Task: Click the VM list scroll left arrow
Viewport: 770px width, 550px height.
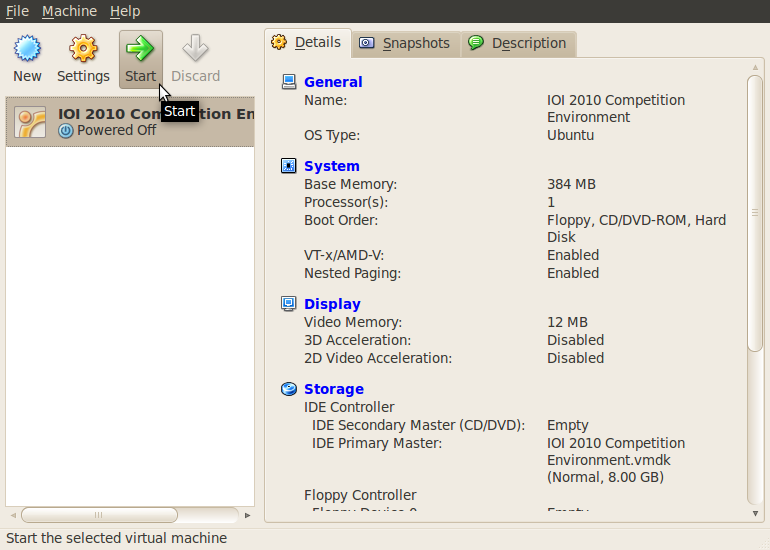Action: 13,515
